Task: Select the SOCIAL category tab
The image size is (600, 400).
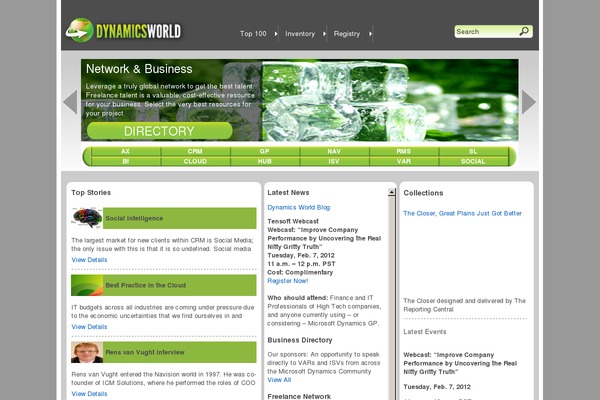Action: point(473,161)
